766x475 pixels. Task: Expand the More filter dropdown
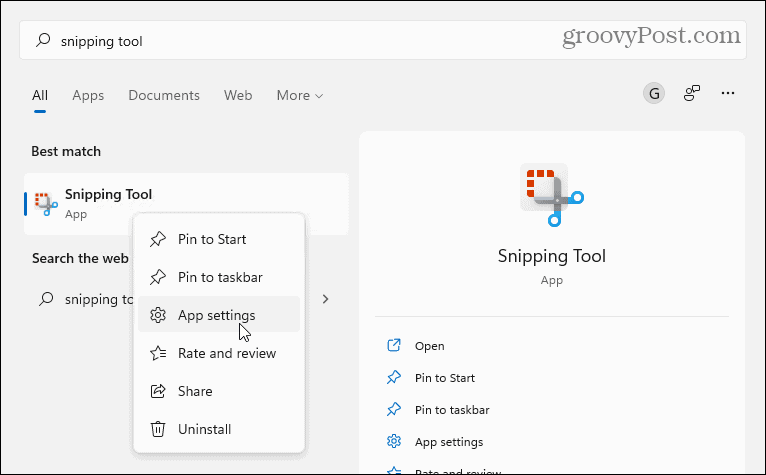pos(299,96)
